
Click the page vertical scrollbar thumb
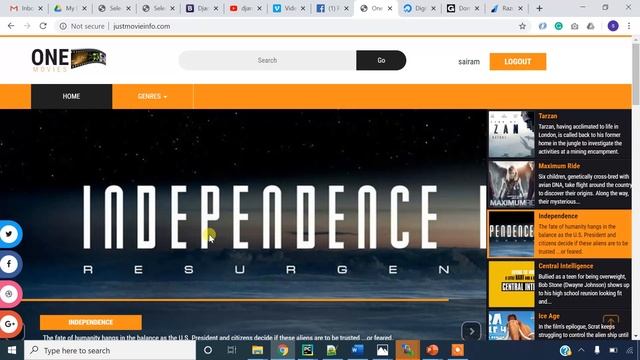coord(636,73)
